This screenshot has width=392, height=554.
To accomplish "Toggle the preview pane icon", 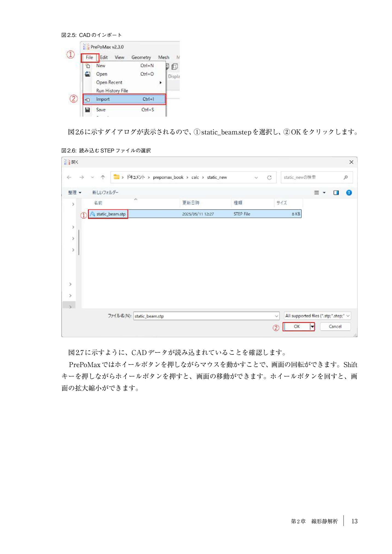I will click(x=336, y=193).
